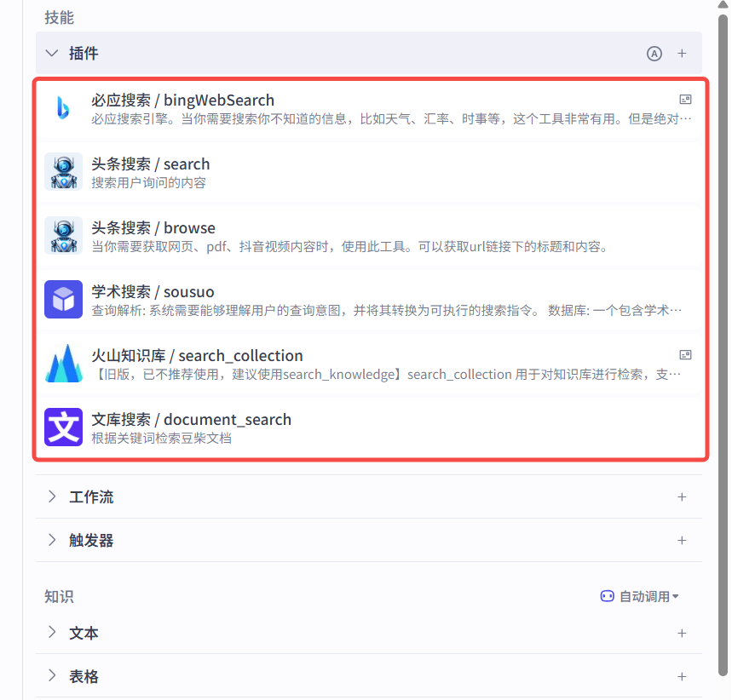732x700 pixels.
Task: Click the Bing logo icon for bingWebSearch
Action: click(63, 108)
